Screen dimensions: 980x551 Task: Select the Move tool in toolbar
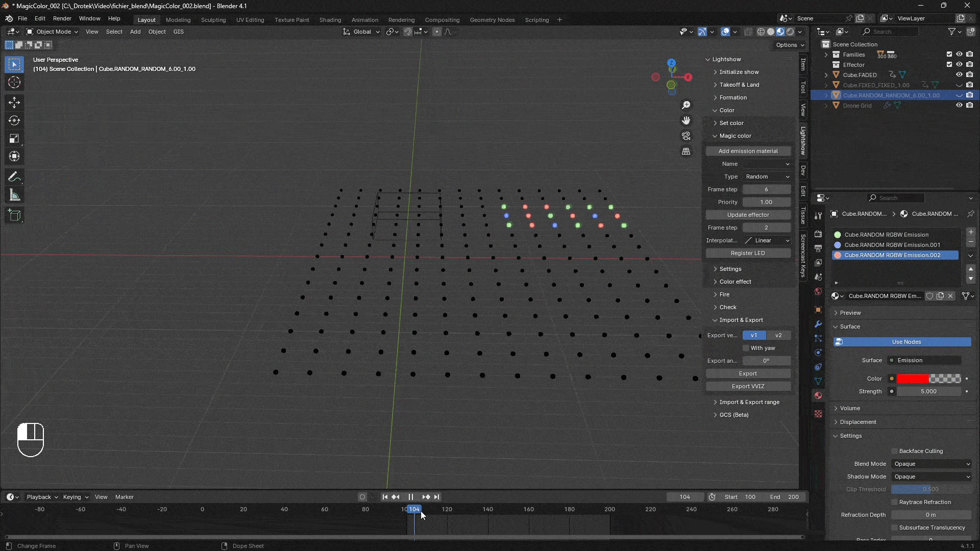[14, 103]
